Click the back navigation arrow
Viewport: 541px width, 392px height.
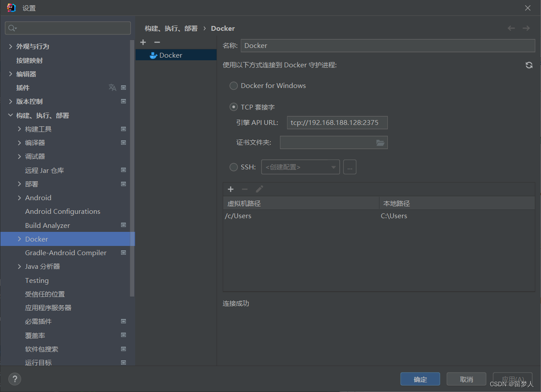point(511,28)
